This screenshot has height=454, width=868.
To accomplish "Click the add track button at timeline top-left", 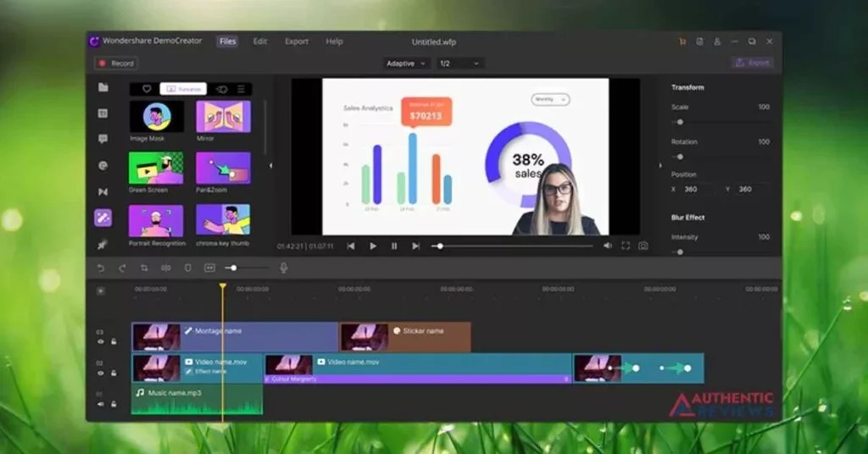I will point(101,291).
